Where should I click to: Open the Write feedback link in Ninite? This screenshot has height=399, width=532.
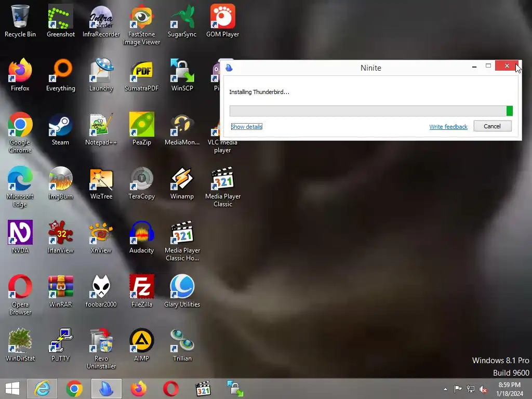[x=448, y=127]
